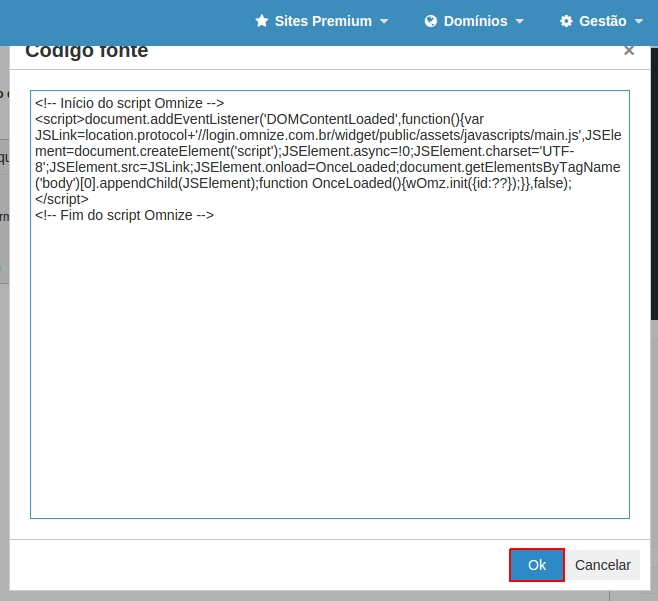The height and width of the screenshot is (601, 658).
Task: Click the "wOmz.init({id:??})" text in code
Action: point(460,183)
